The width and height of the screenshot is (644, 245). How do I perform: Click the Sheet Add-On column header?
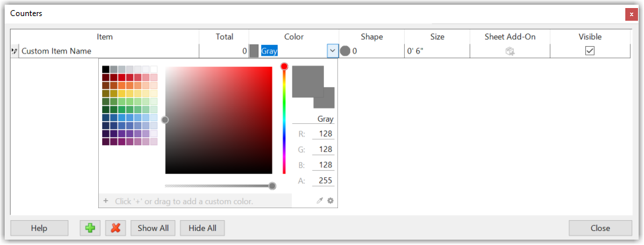[510, 37]
